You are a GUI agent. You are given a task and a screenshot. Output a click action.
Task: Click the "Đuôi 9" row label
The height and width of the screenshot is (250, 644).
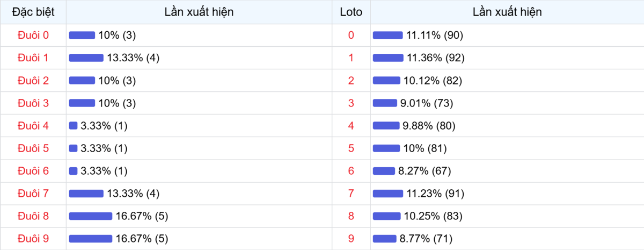(x=33, y=239)
